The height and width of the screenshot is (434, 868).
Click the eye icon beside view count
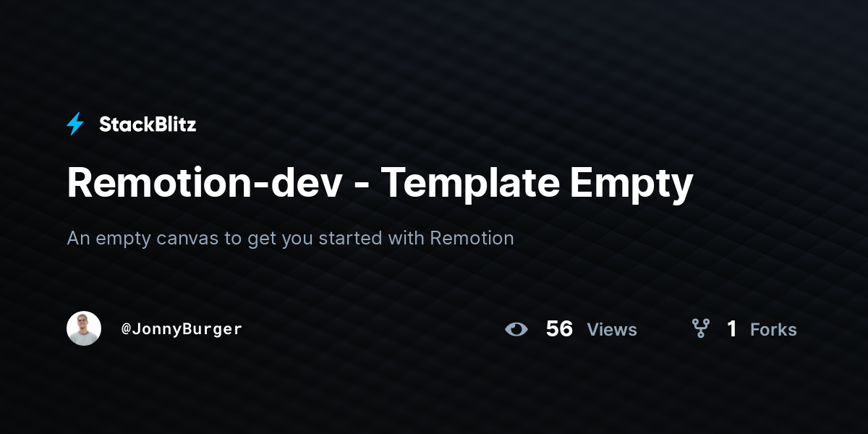coord(516,329)
